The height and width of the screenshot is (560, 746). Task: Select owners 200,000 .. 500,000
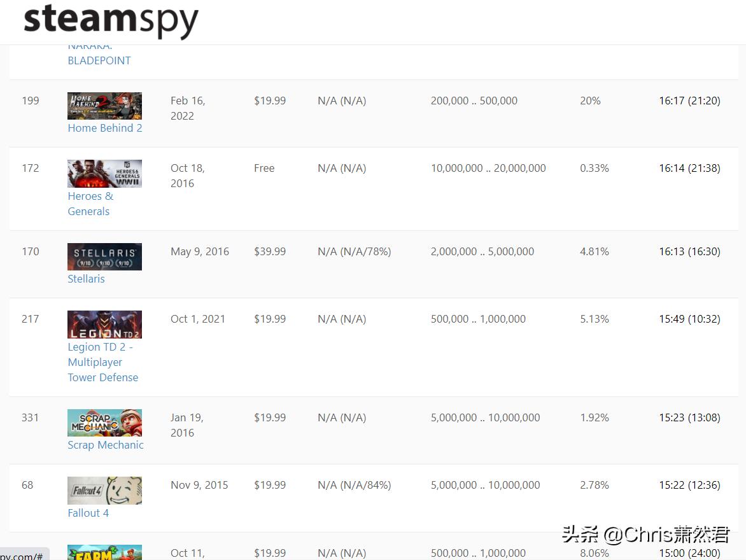click(x=474, y=101)
